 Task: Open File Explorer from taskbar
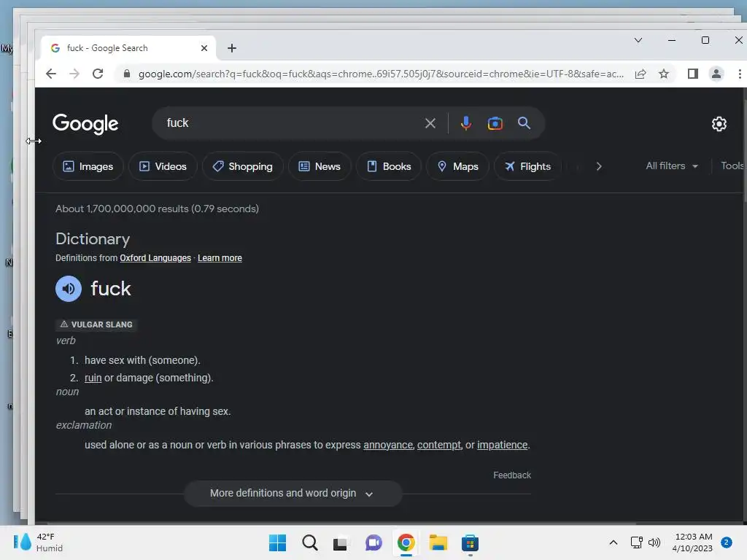(x=438, y=542)
